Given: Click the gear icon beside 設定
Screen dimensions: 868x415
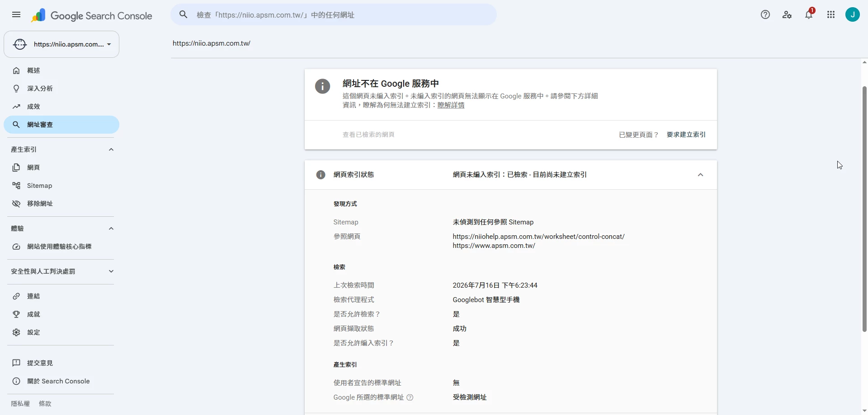Looking at the screenshot, I should (x=16, y=332).
